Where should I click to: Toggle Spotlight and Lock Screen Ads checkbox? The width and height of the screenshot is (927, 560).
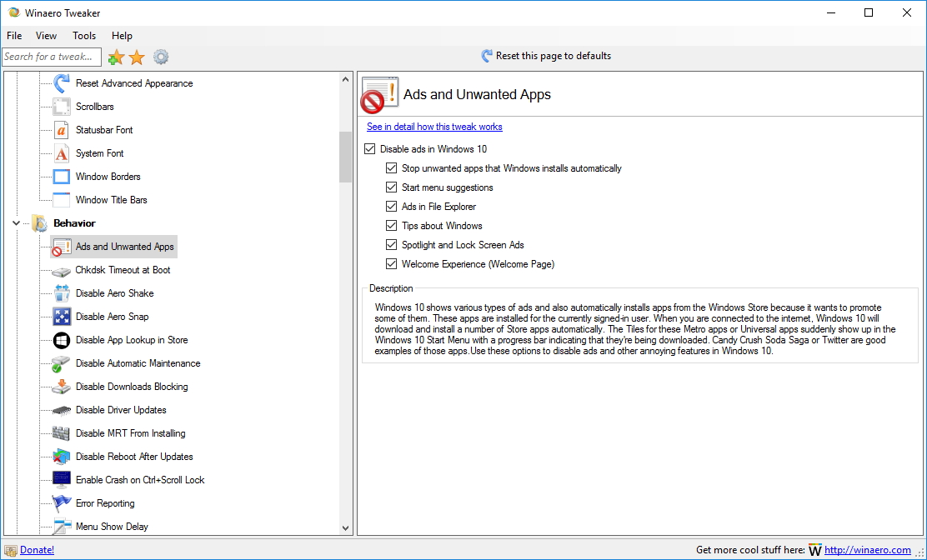tap(391, 244)
